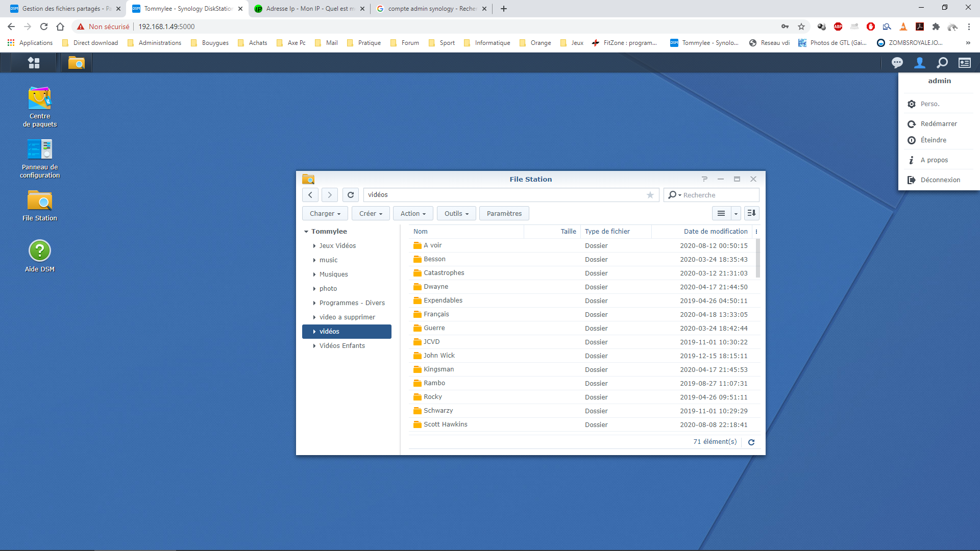Bookmark this page with star icon
The width and height of the screenshot is (980, 551).
(x=801, y=27)
